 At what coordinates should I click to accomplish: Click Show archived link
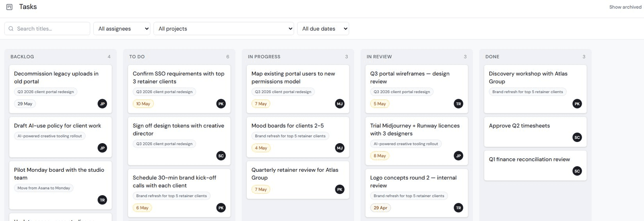(x=625, y=7)
